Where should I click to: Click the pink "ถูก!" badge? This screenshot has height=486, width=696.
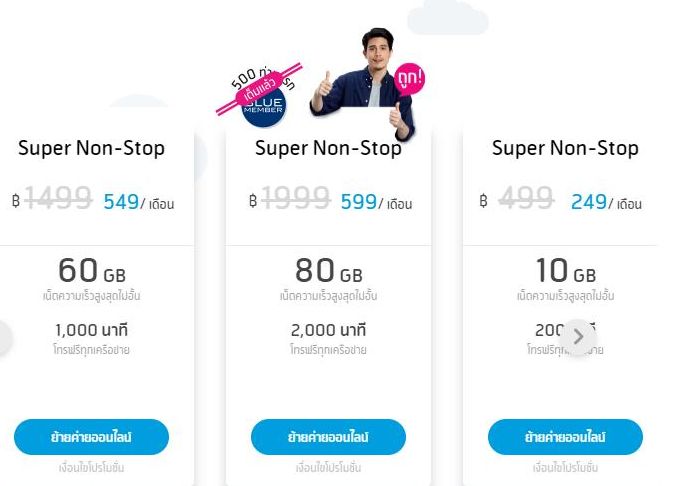point(409,76)
